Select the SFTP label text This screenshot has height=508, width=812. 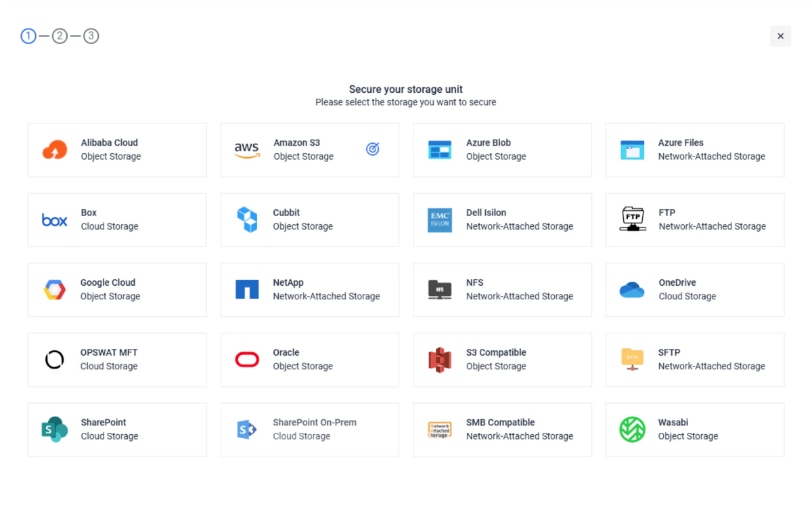pos(669,352)
